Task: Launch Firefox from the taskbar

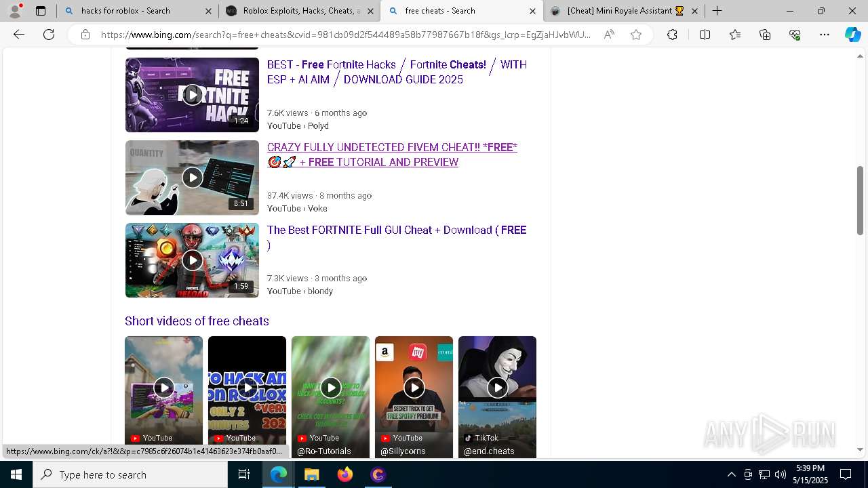Action: 345,474
